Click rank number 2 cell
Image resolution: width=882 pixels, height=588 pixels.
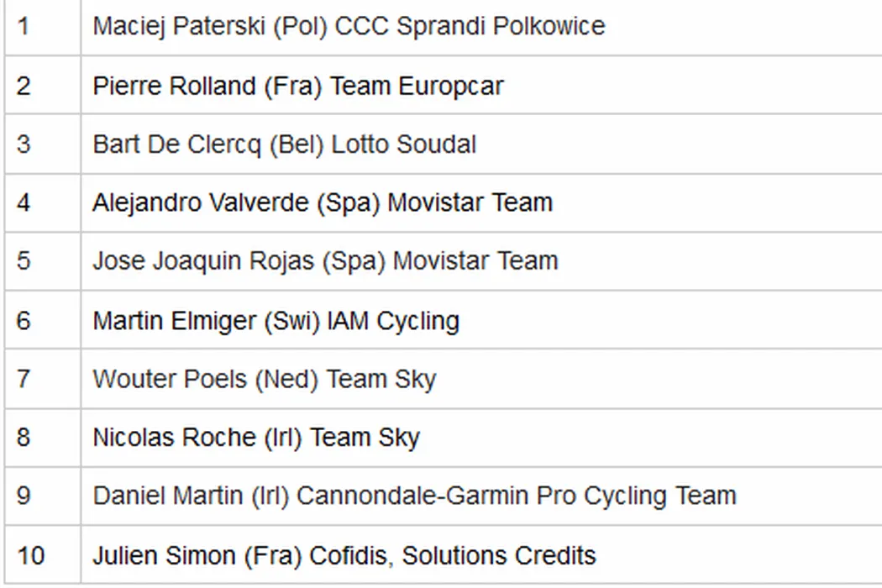[x=24, y=86]
